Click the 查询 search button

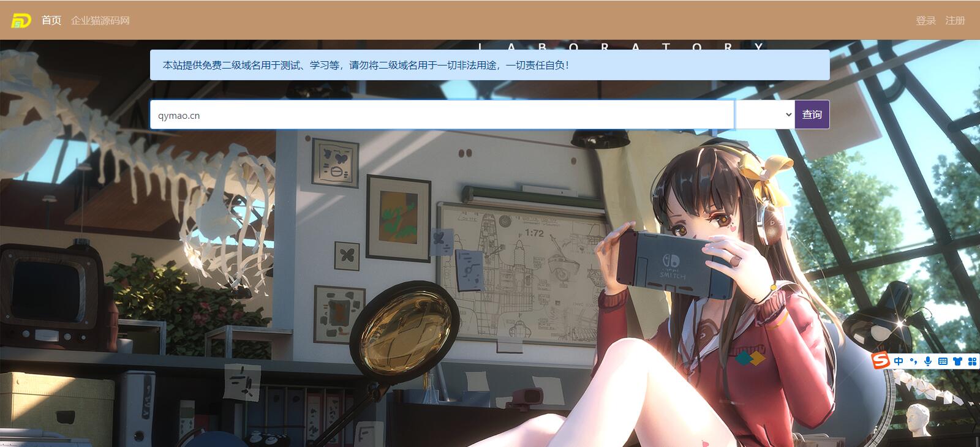pyautogui.click(x=812, y=115)
